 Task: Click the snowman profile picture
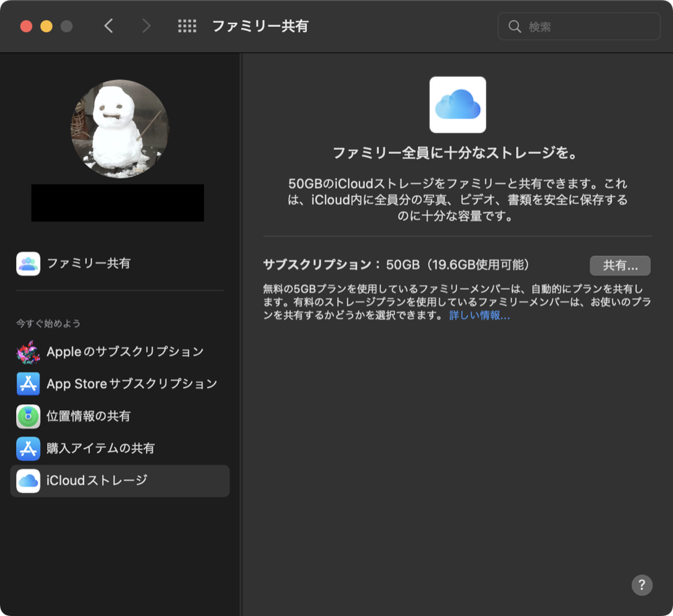coord(120,128)
